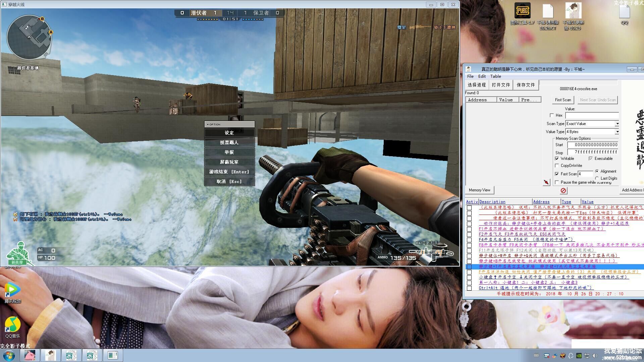Click the 保存文件 button
The height and width of the screenshot is (362, 644).
tap(526, 85)
